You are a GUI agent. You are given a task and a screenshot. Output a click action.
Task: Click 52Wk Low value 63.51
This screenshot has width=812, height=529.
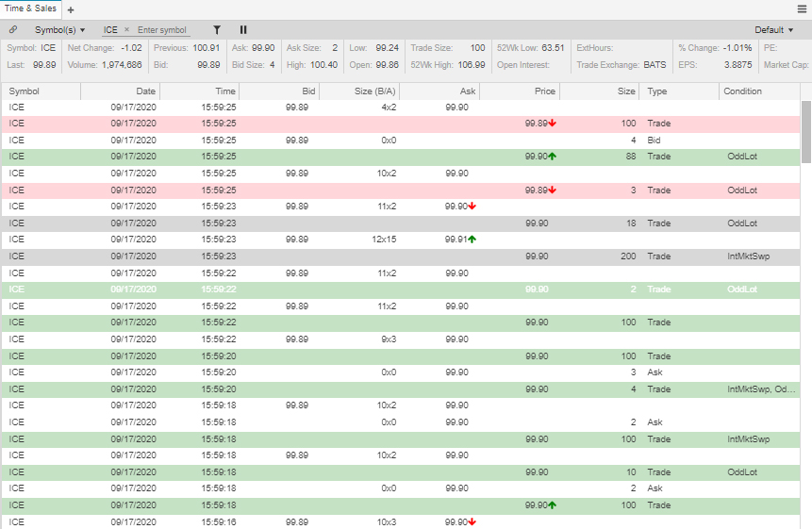(x=553, y=48)
